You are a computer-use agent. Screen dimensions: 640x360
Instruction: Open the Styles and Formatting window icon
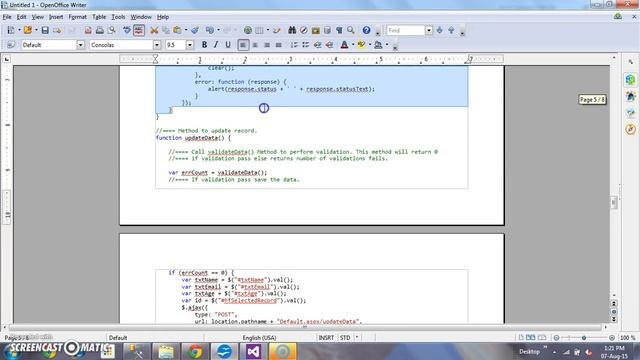(x=11, y=45)
